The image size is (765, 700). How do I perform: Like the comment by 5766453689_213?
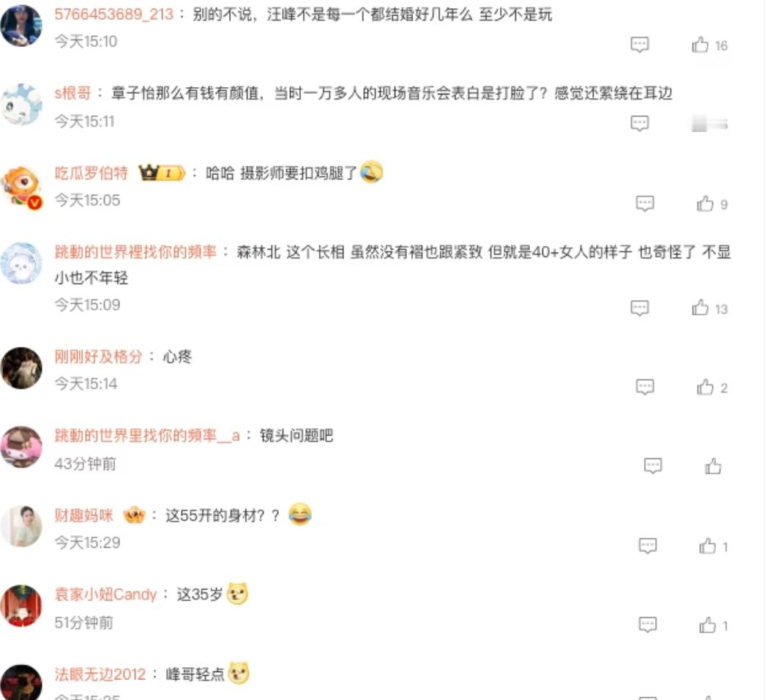click(x=700, y=45)
